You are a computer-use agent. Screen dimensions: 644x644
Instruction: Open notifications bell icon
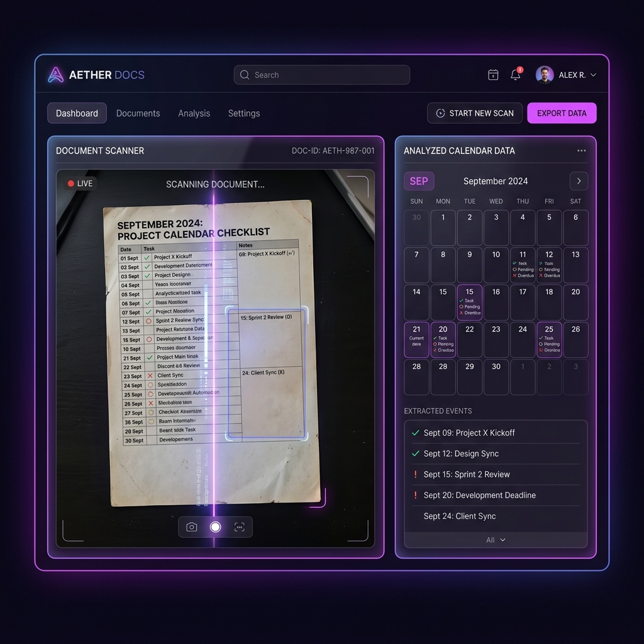coord(516,74)
